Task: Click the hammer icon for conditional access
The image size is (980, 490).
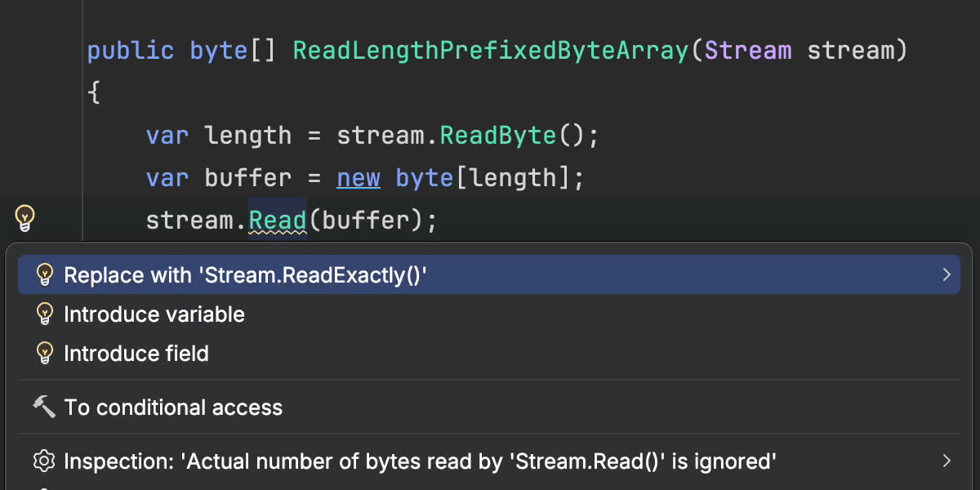Action: pyautogui.click(x=44, y=408)
